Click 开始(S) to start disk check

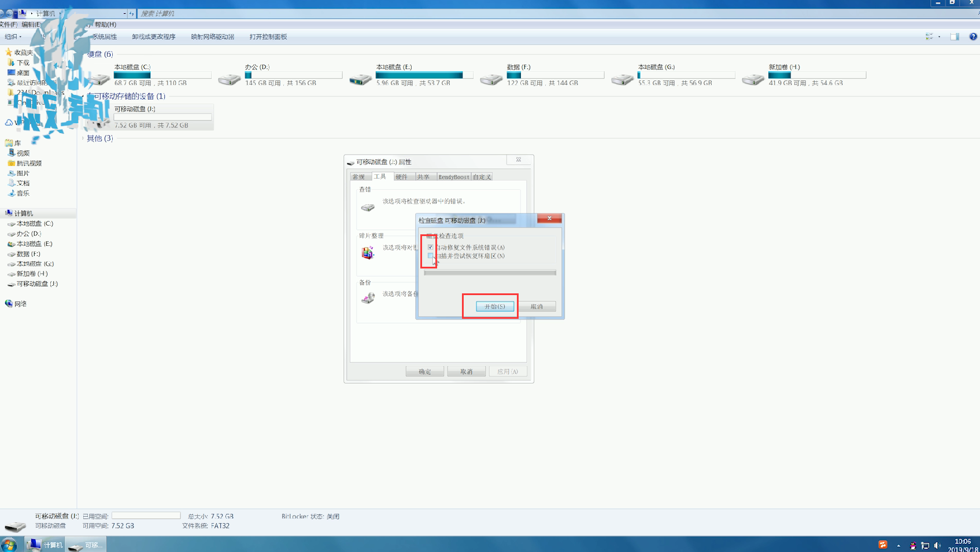[495, 307]
